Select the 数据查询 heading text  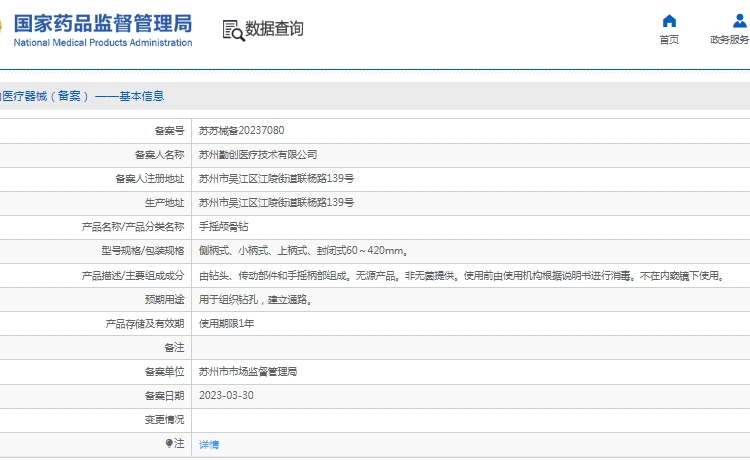click(274, 29)
